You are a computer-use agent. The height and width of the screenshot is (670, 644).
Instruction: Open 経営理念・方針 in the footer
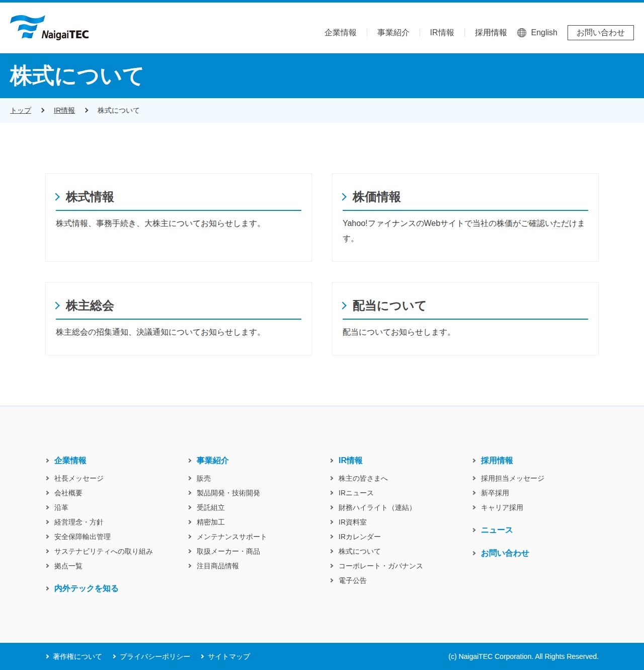79,522
